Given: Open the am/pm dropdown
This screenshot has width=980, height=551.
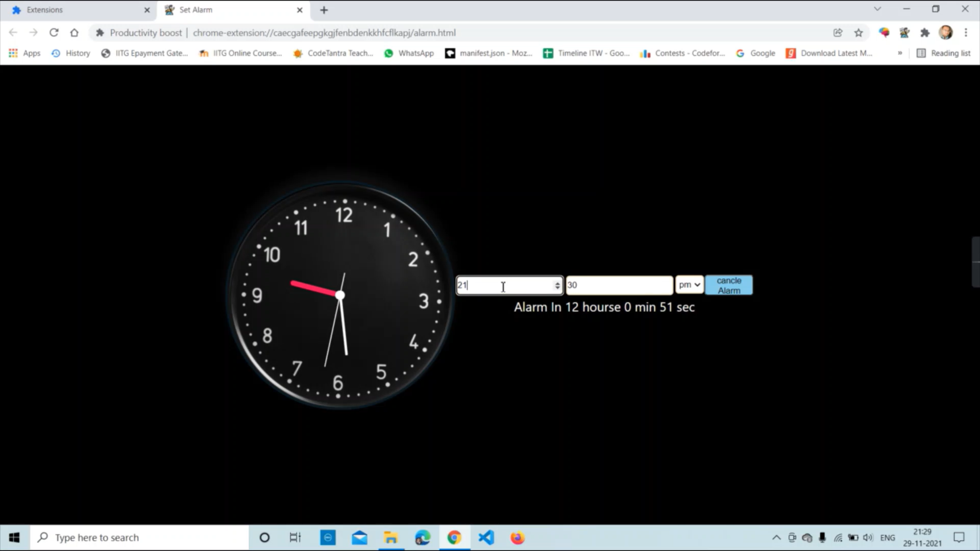Looking at the screenshot, I should [689, 285].
